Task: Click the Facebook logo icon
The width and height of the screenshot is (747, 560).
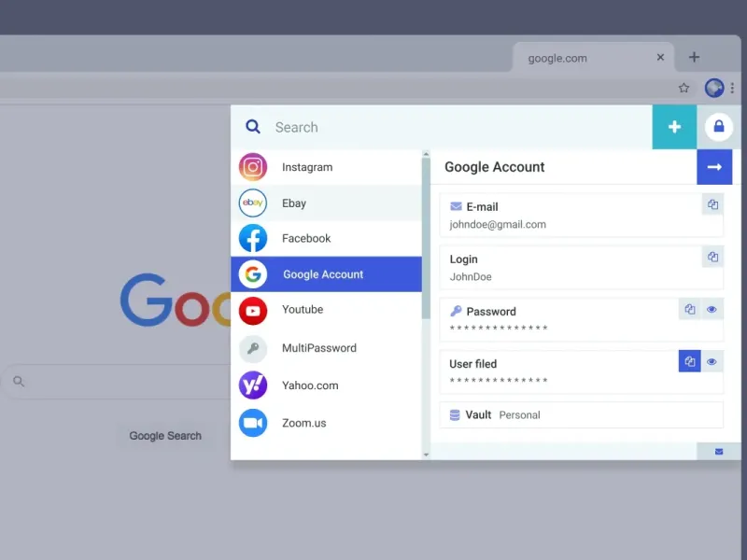Action: click(x=252, y=238)
